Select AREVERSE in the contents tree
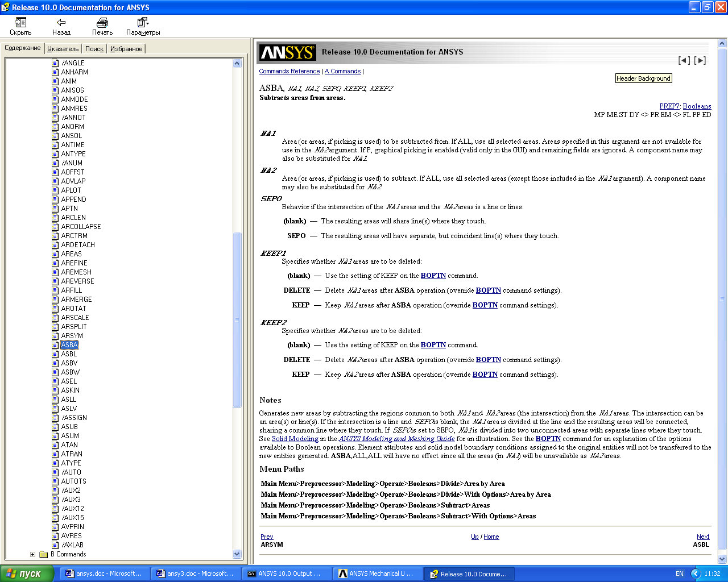The height and width of the screenshot is (582, 728). coord(77,281)
